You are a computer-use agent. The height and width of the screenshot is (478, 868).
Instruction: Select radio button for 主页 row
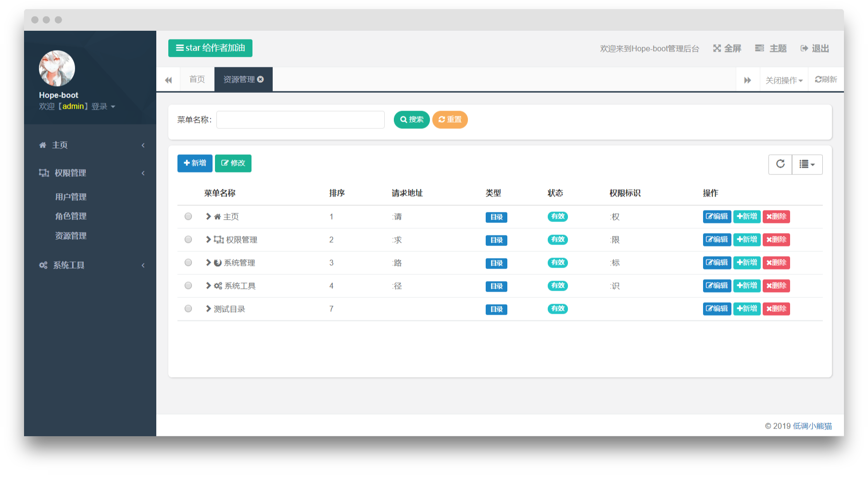coord(188,217)
